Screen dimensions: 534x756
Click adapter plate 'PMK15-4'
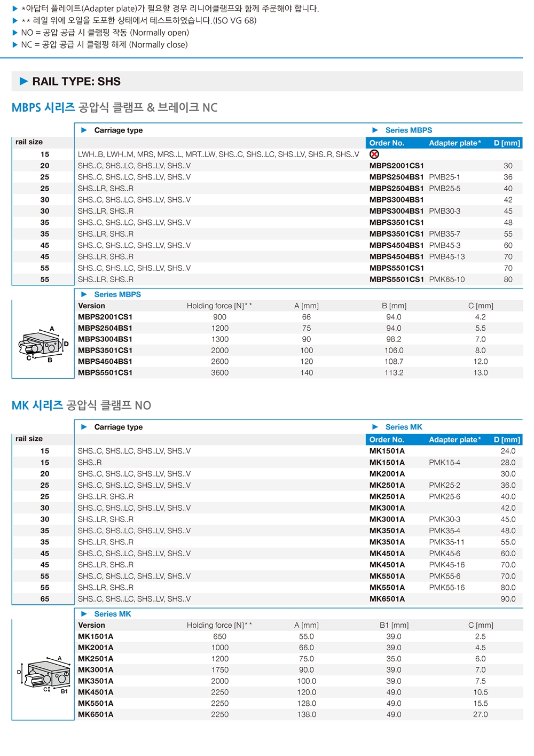(444, 463)
